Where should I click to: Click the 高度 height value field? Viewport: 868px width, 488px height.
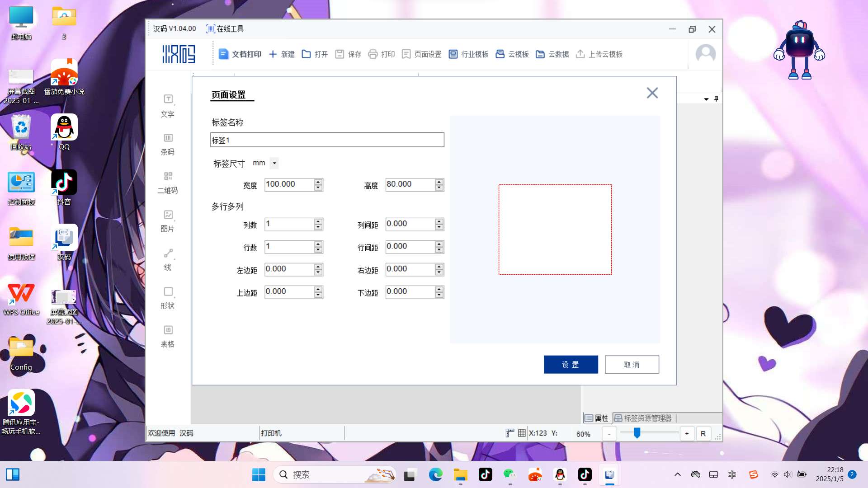[410, 184]
